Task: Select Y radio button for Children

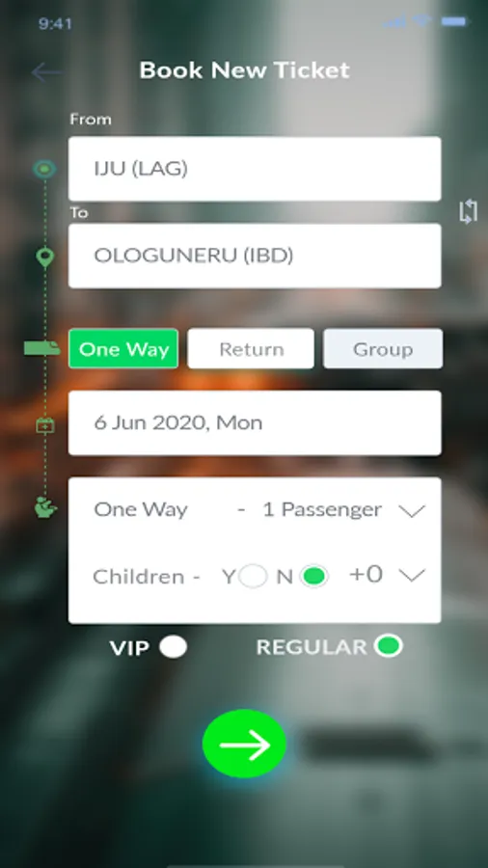Action: pyautogui.click(x=253, y=577)
